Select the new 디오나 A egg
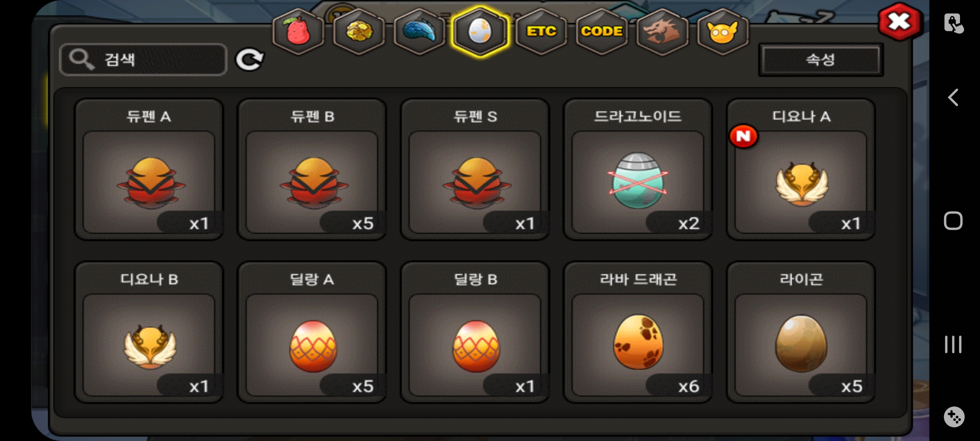Image resolution: width=980 pixels, height=441 pixels. pos(801,169)
